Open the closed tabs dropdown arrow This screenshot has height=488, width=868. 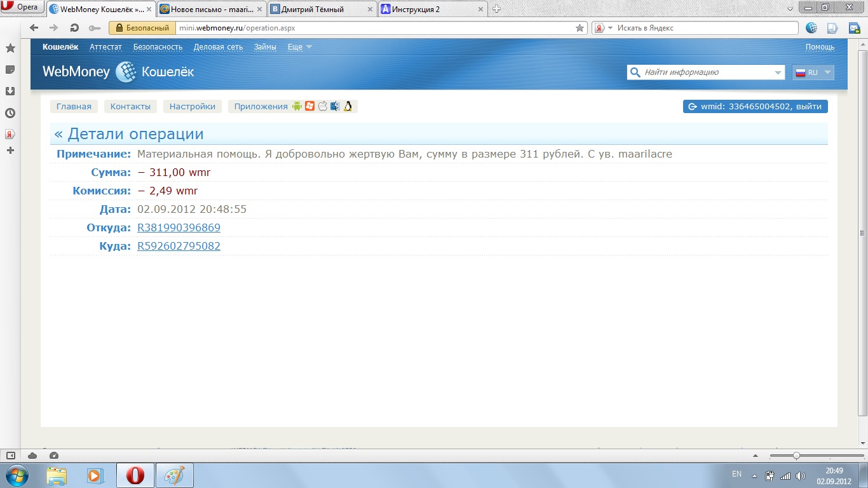click(x=790, y=8)
